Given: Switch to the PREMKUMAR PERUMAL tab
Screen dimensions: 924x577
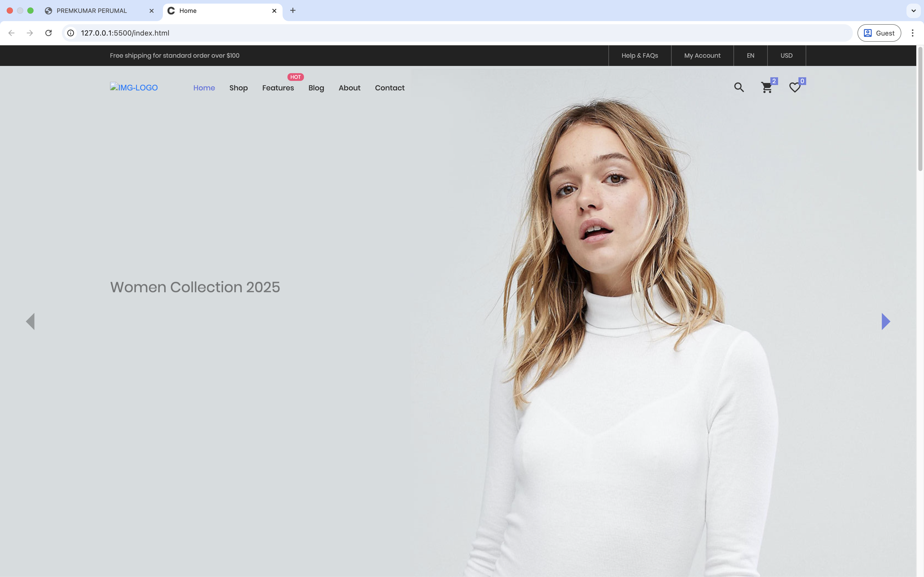Looking at the screenshot, I should pyautogui.click(x=92, y=11).
